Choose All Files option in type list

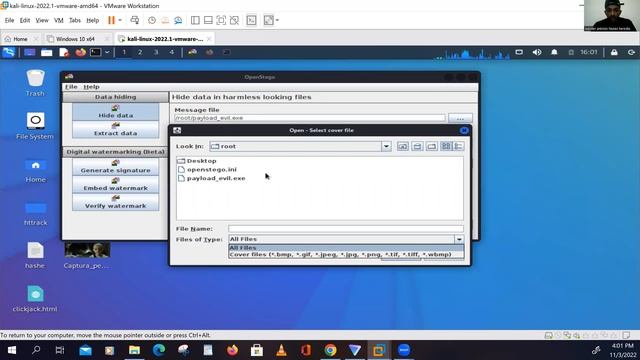coord(346,248)
